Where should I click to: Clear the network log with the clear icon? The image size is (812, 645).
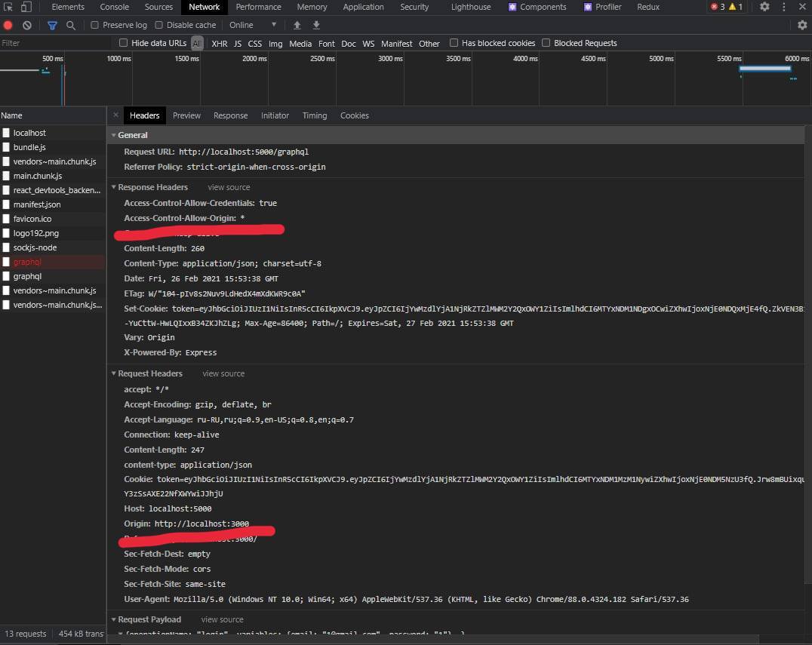(27, 25)
